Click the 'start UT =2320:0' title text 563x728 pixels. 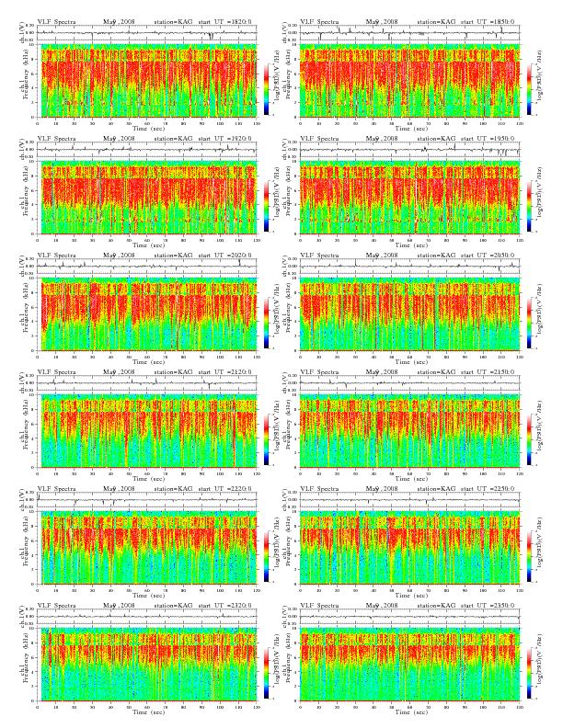(225, 606)
